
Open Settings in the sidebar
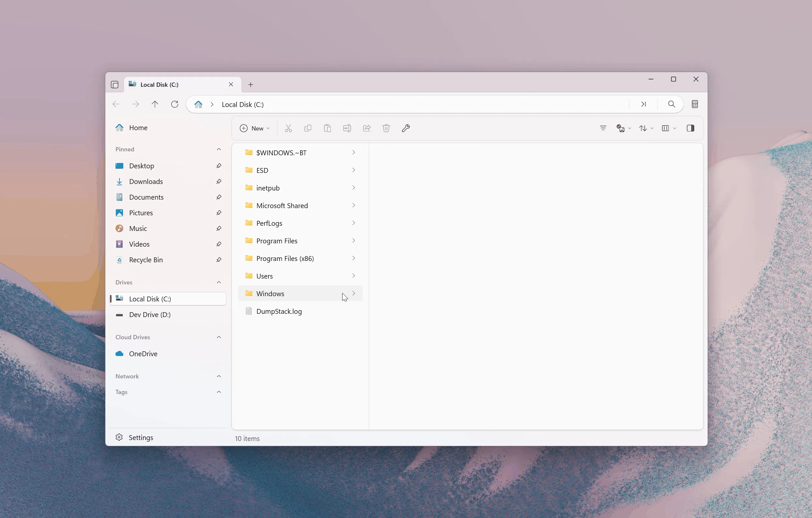click(x=141, y=437)
